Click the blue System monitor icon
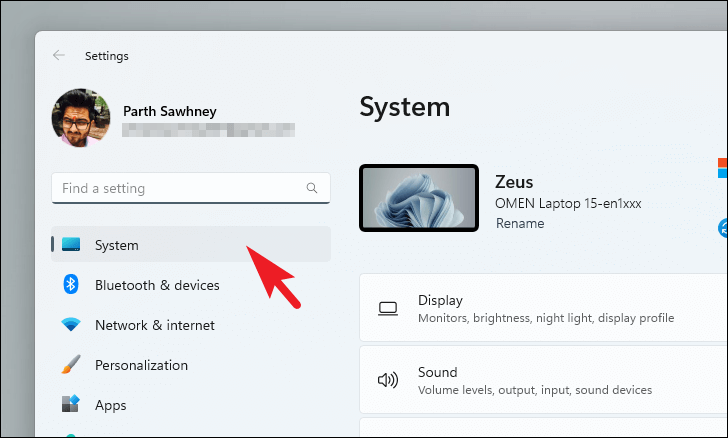The image size is (728, 438). [71, 244]
